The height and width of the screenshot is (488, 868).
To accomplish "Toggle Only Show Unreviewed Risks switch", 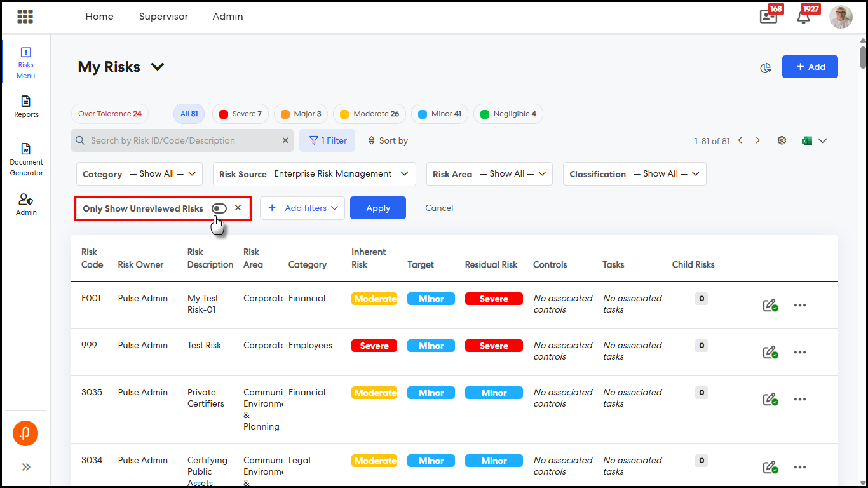I will 219,208.
